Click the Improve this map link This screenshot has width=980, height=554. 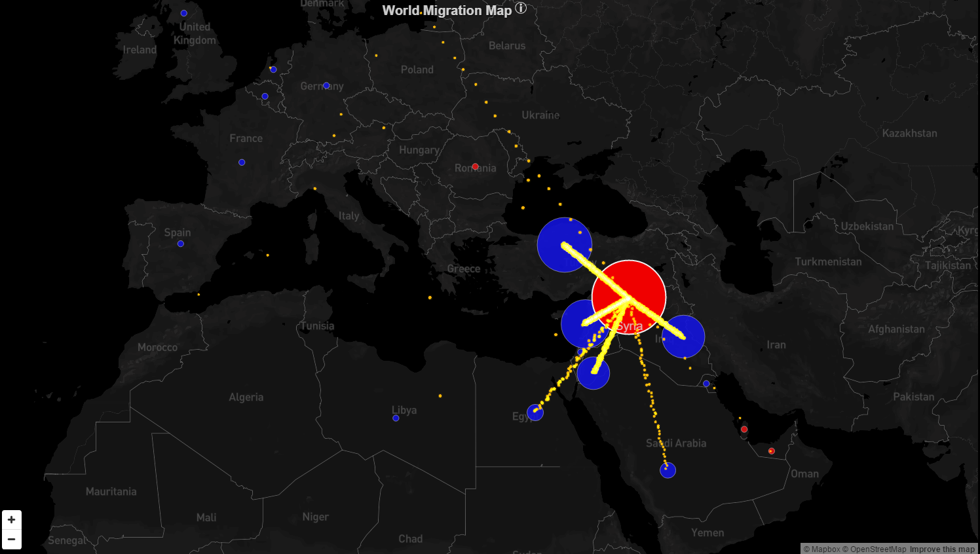coord(942,549)
